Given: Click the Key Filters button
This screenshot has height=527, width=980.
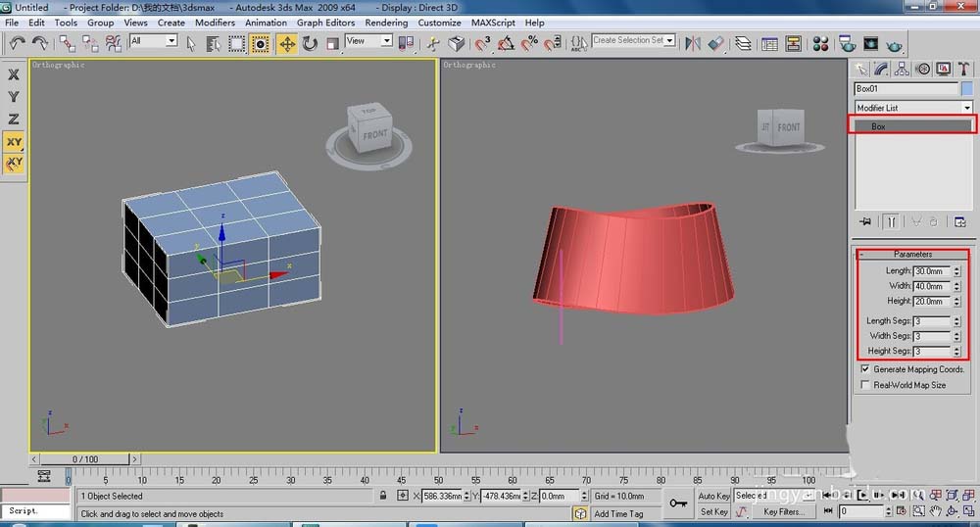Looking at the screenshot, I should coord(784,511).
